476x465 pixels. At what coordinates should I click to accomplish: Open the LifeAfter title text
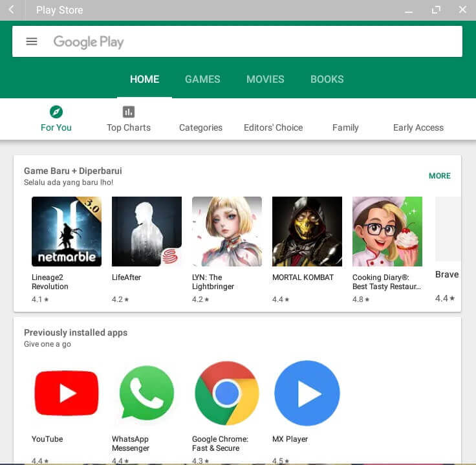[x=126, y=277]
